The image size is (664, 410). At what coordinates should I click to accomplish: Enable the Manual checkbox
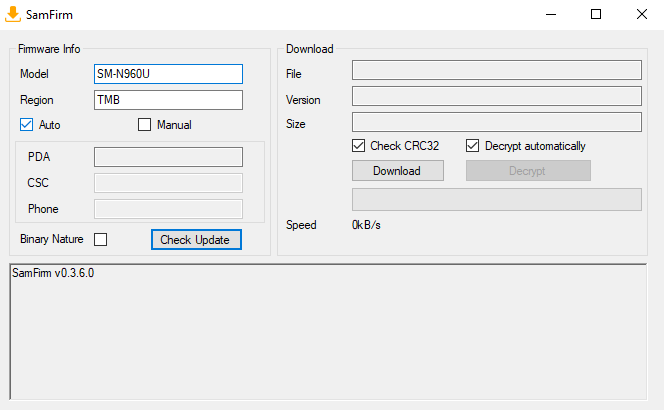point(144,125)
